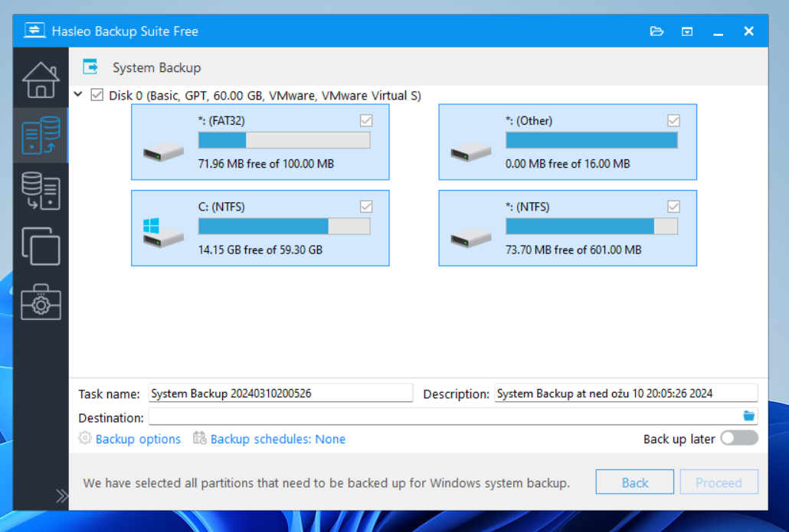Toggle the C: (NTFS) partition checkbox
This screenshot has height=532, width=789.
(366, 207)
